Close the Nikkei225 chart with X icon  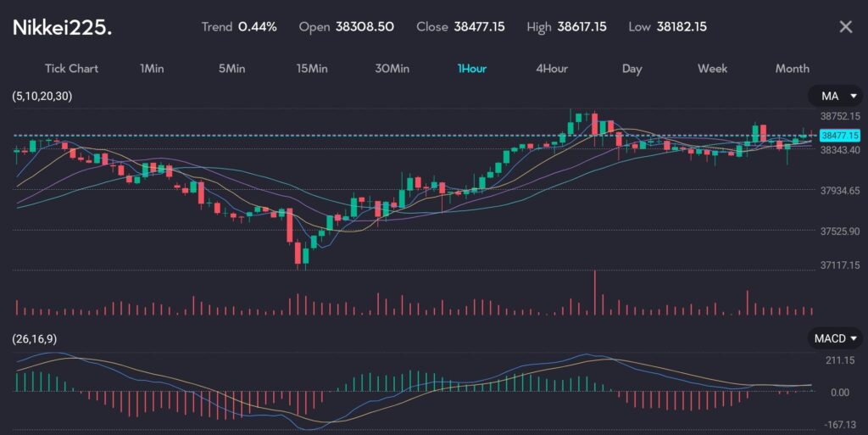pyautogui.click(x=845, y=27)
